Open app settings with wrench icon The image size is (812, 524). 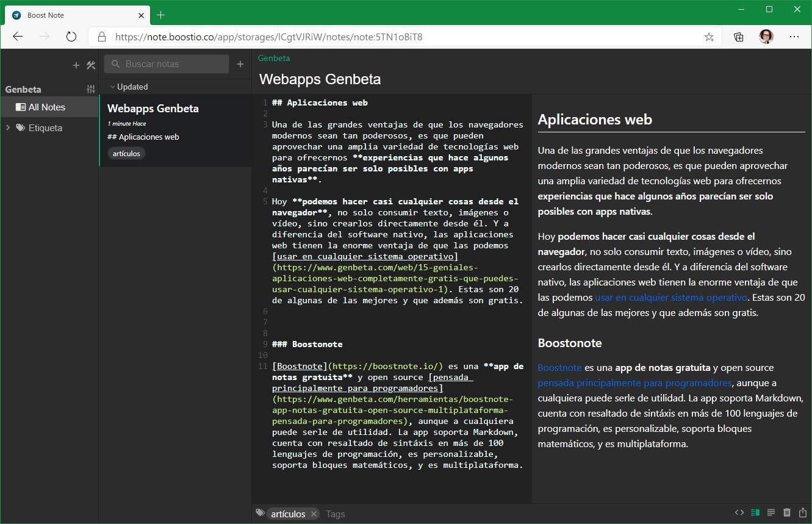pos(91,65)
